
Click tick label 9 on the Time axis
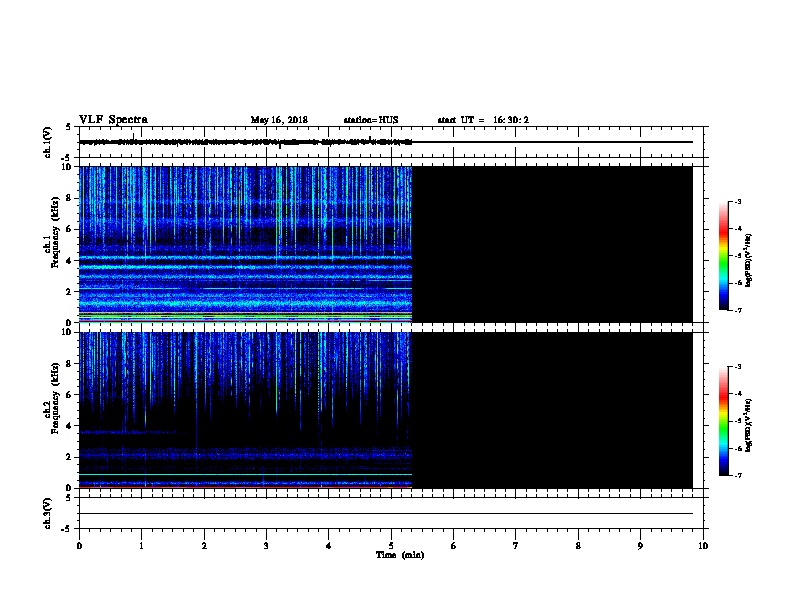tap(640, 546)
